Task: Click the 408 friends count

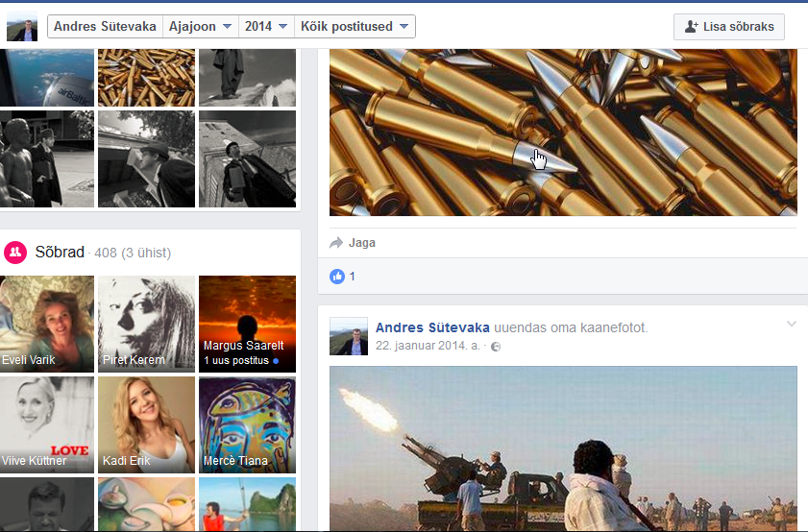Action: point(106,253)
